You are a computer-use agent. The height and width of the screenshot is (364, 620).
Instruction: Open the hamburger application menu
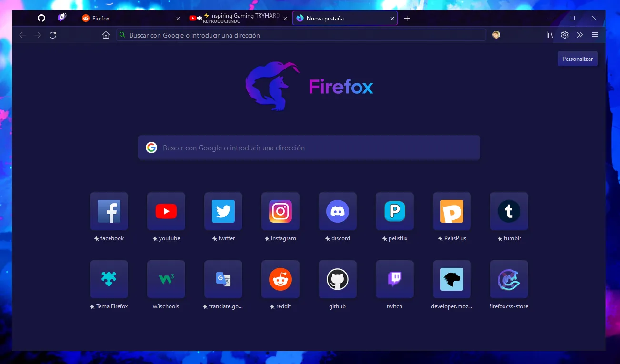pyautogui.click(x=595, y=35)
